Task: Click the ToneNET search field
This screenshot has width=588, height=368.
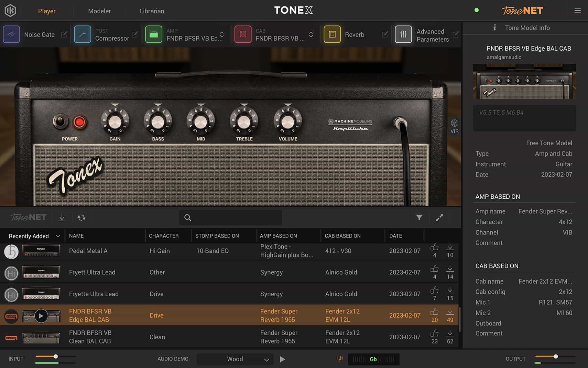Action: tap(230, 218)
